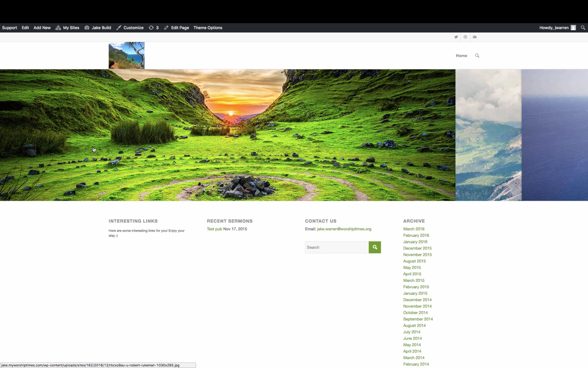Screen dimensions: 588x368
Task: Click the green search submit button
Action: tap(375, 247)
